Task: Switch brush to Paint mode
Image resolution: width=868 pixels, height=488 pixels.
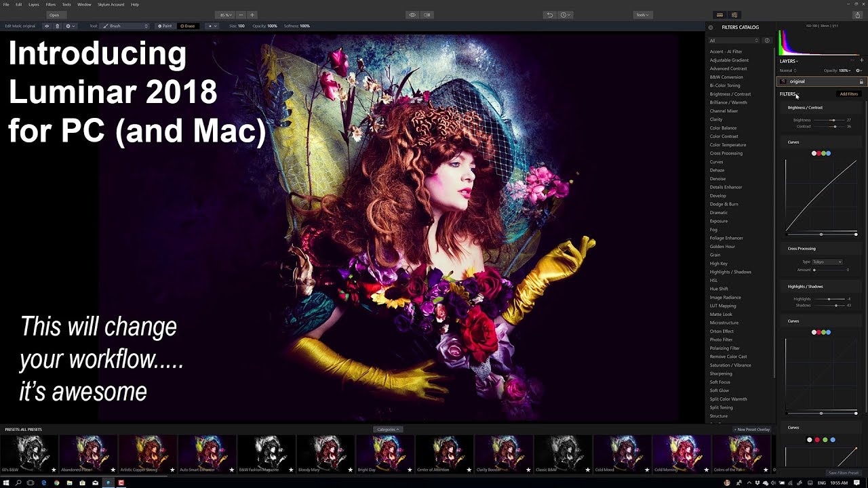Action: pos(165,26)
